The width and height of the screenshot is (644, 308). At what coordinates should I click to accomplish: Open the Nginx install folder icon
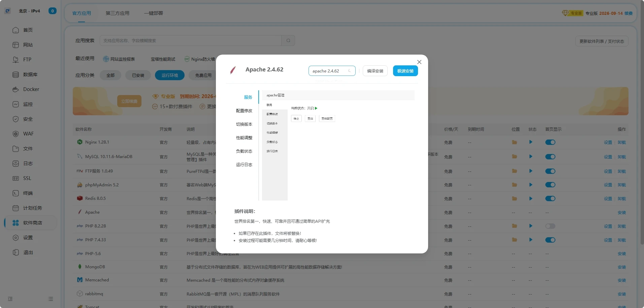[x=514, y=142]
